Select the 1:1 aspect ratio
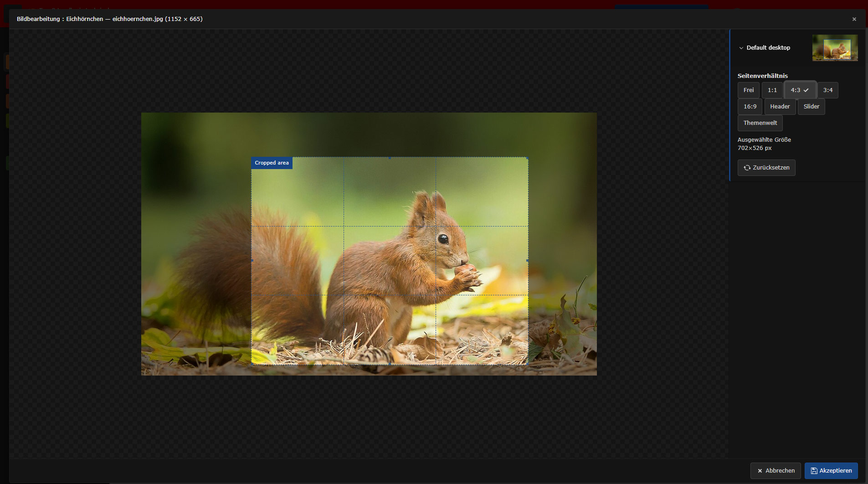Image resolution: width=868 pixels, height=484 pixels. click(772, 90)
